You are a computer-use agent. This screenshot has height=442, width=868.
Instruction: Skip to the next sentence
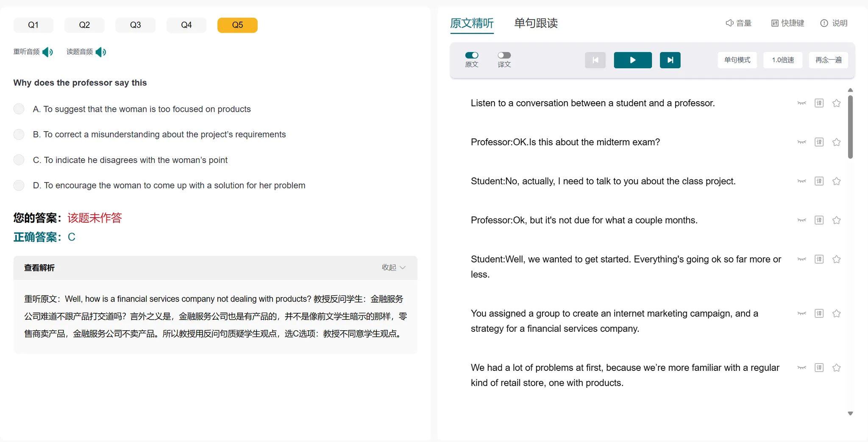pyautogui.click(x=670, y=60)
